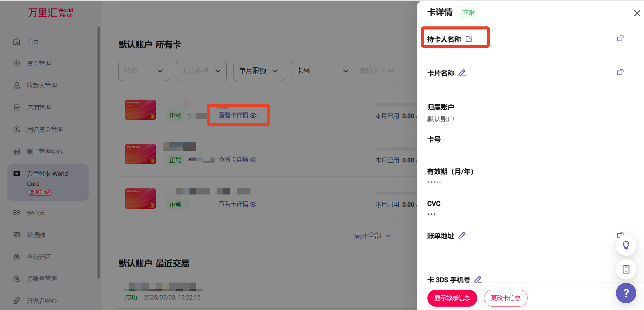This screenshot has width=644, height=310.
Task: Copy the 卡片名称 value
Action: tap(620, 72)
